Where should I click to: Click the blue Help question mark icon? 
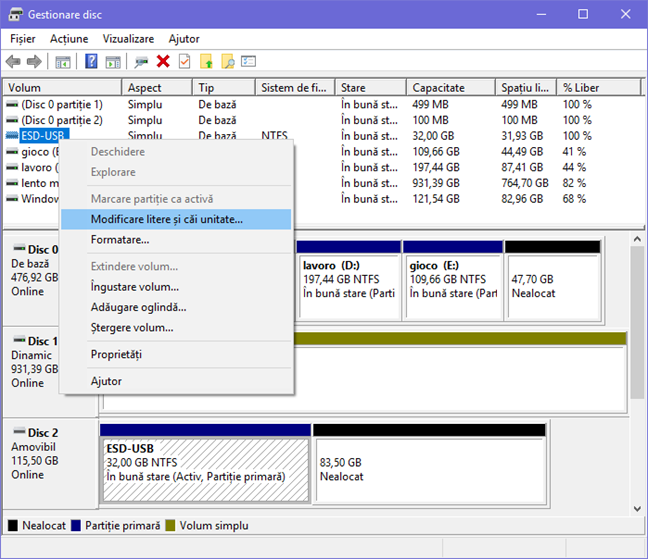click(90, 62)
